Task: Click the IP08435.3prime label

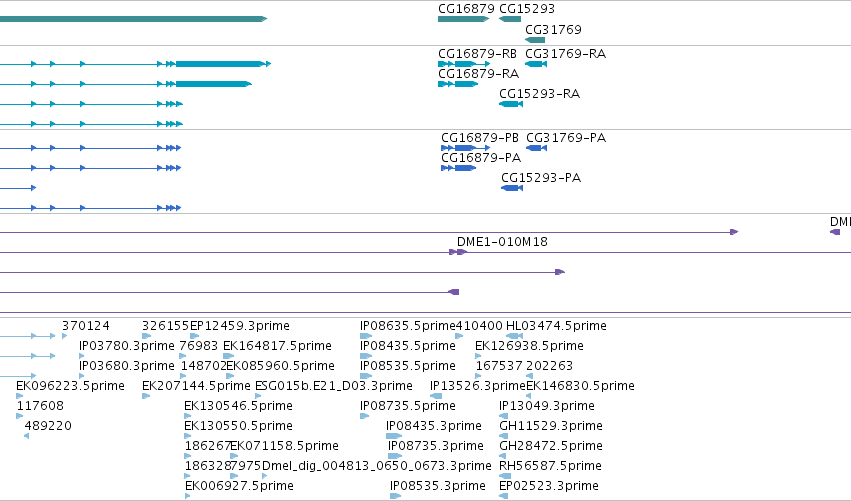Action: click(434, 427)
